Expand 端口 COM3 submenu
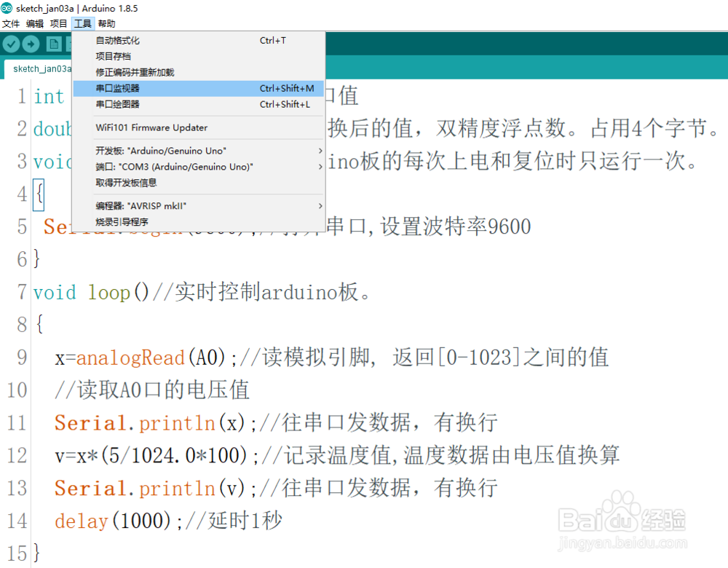 pyautogui.click(x=199, y=166)
